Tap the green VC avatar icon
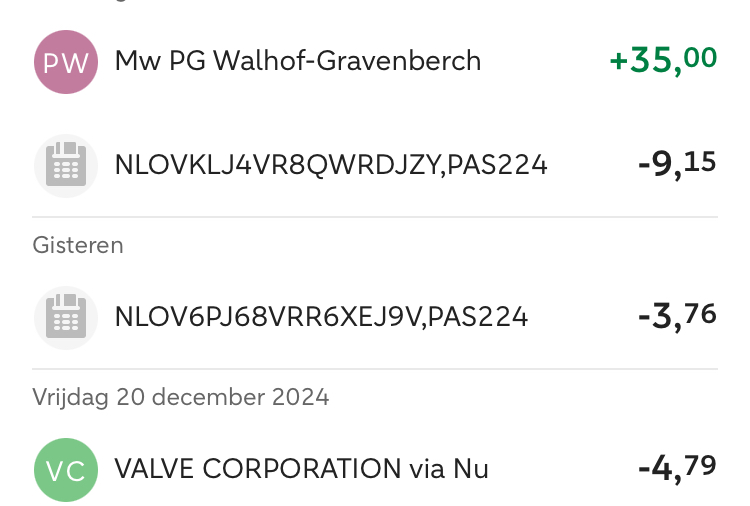The width and height of the screenshot is (750, 506). pyautogui.click(x=66, y=469)
